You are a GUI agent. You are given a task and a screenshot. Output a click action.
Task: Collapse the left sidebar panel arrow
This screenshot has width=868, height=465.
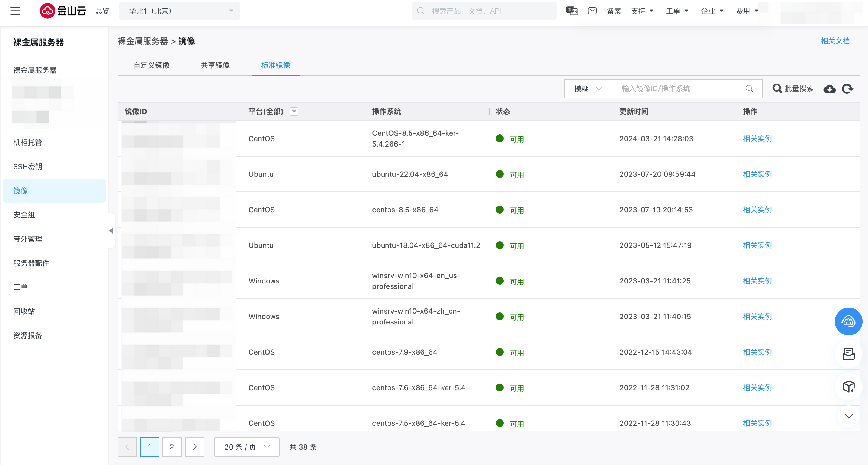(x=111, y=231)
